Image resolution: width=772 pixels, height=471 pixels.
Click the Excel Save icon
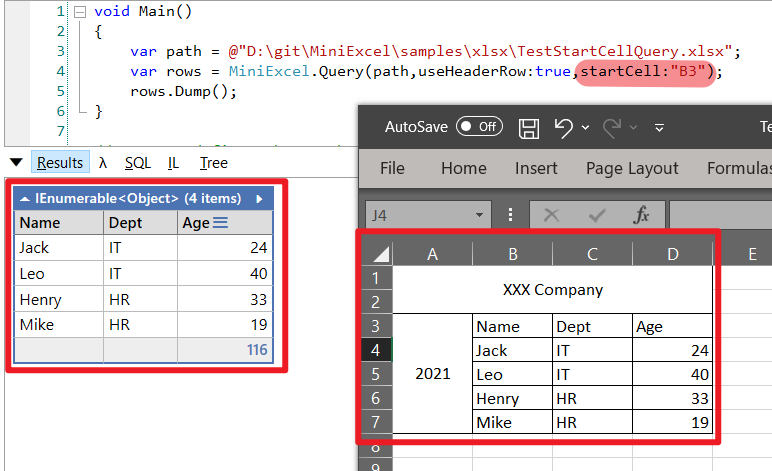(529, 127)
